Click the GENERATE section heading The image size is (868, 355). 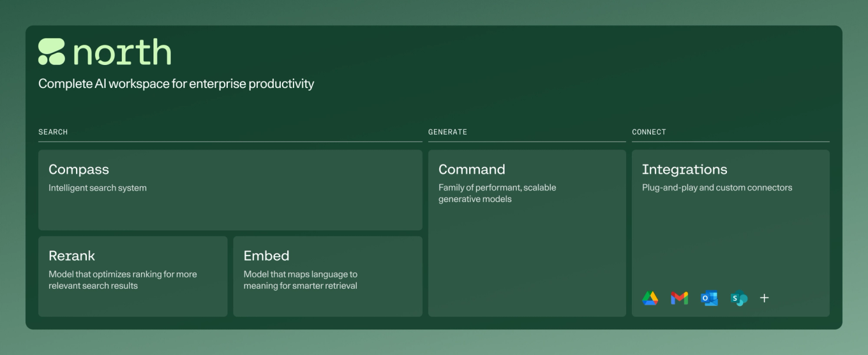point(447,132)
